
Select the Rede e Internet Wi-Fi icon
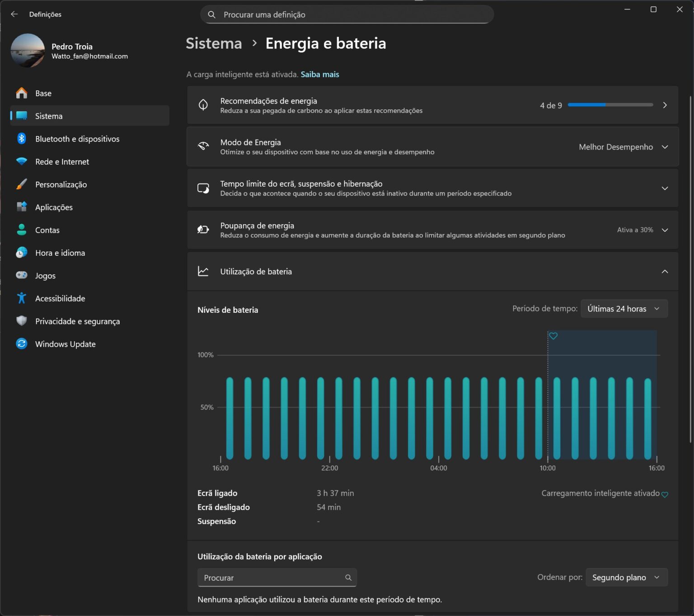pyautogui.click(x=21, y=161)
